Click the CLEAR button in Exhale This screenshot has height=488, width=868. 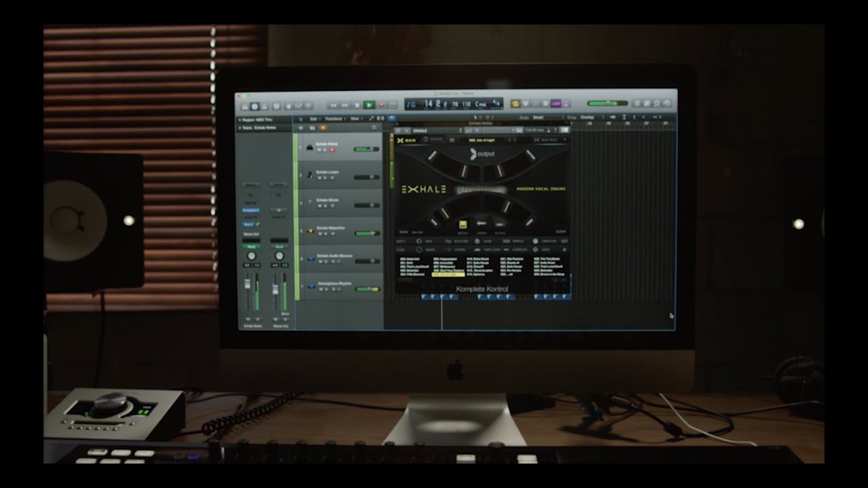tap(561, 232)
